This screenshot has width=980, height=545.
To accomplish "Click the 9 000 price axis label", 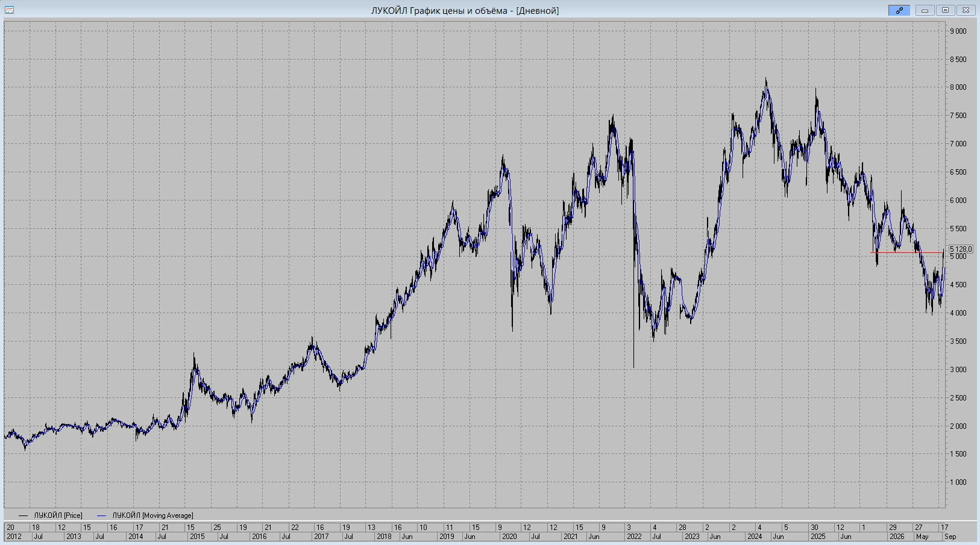I will pos(958,31).
